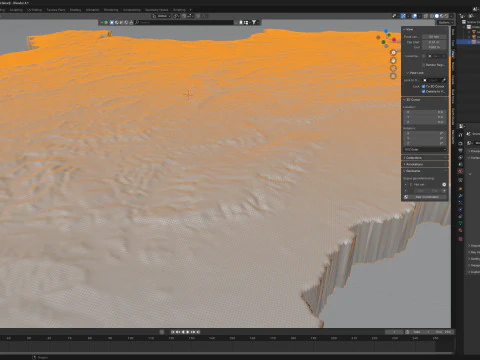
Task: Click the floating search field
Action: click(x=185, y=22)
